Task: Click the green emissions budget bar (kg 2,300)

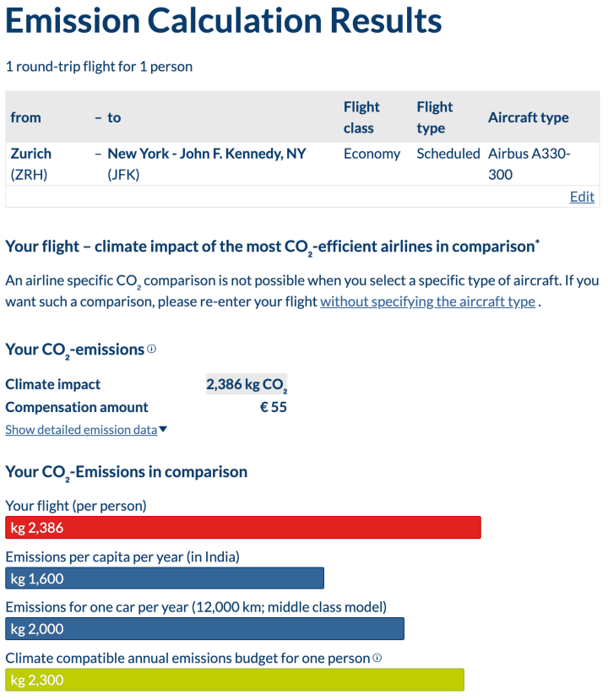Action: [235, 680]
